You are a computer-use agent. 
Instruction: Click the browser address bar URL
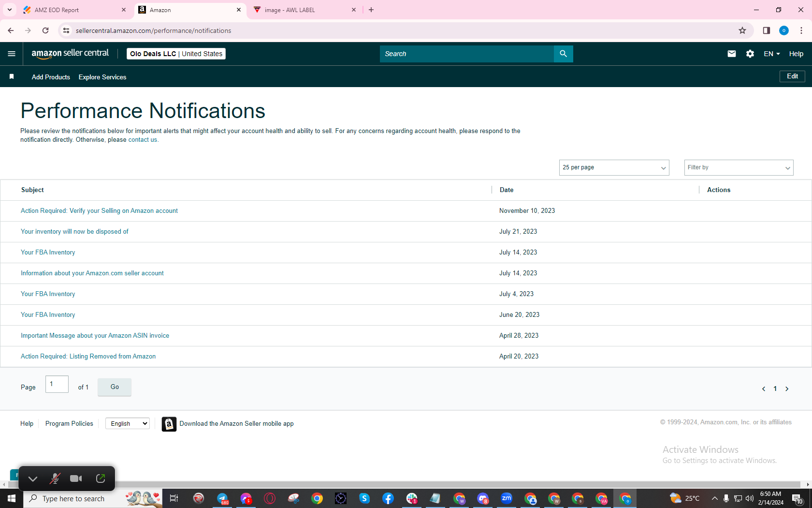[153, 30]
